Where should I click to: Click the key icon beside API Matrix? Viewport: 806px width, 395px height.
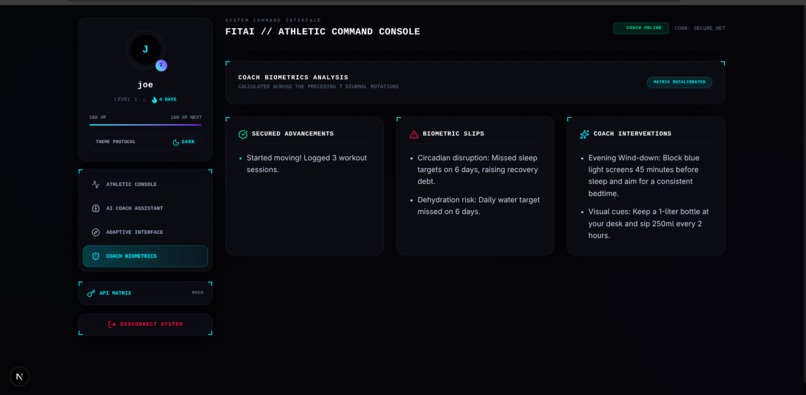[91, 293]
